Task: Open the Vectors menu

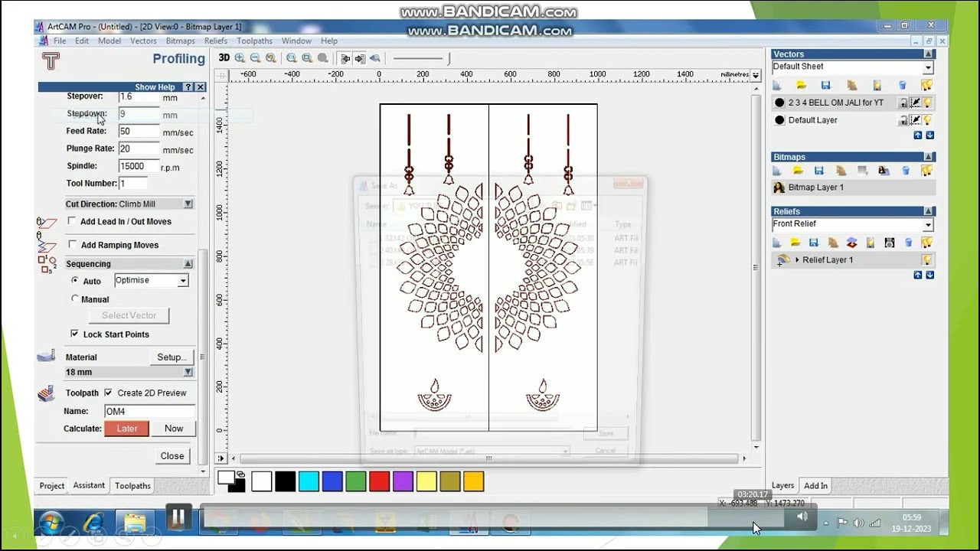Action: pyautogui.click(x=143, y=41)
